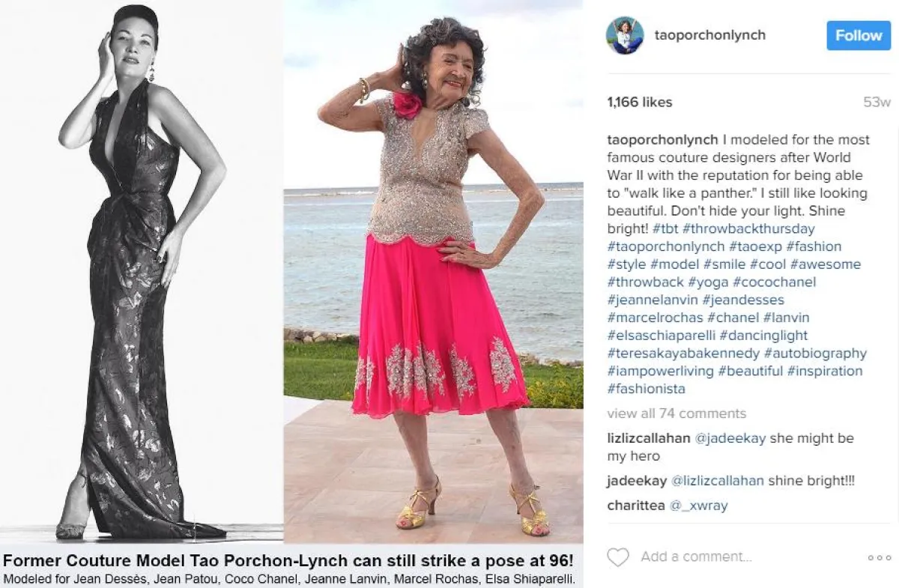Open the #fashionista hashtag
The image size is (899, 588).
[x=647, y=389]
